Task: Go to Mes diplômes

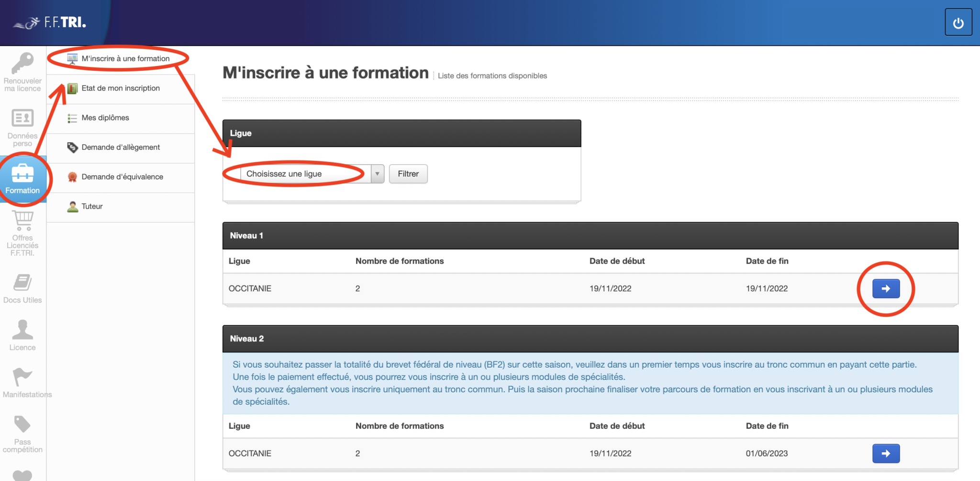Action: (x=105, y=118)
